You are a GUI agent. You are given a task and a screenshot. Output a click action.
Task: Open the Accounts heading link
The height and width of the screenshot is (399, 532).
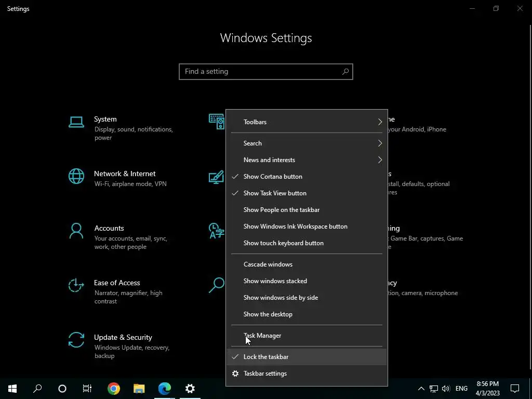109,229
